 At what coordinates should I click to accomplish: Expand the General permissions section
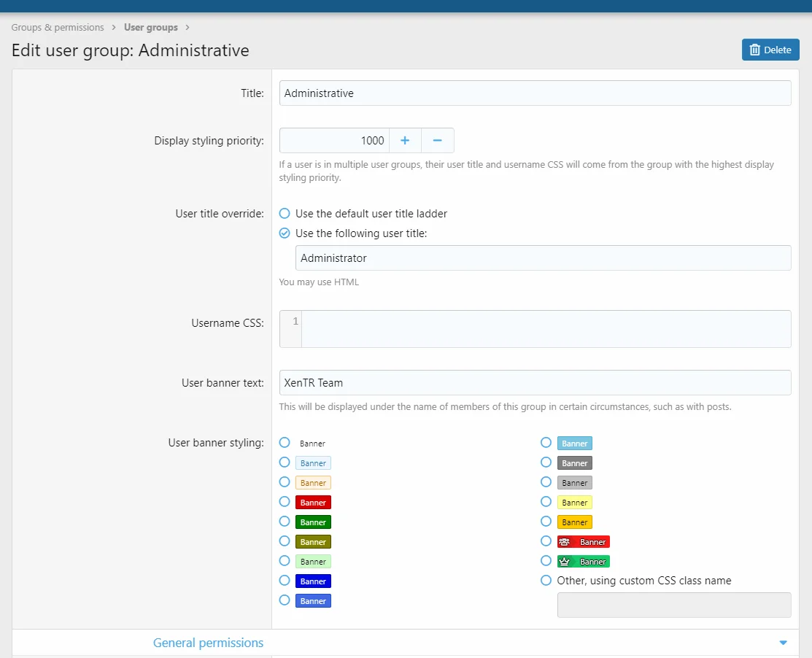pos(209,643)
